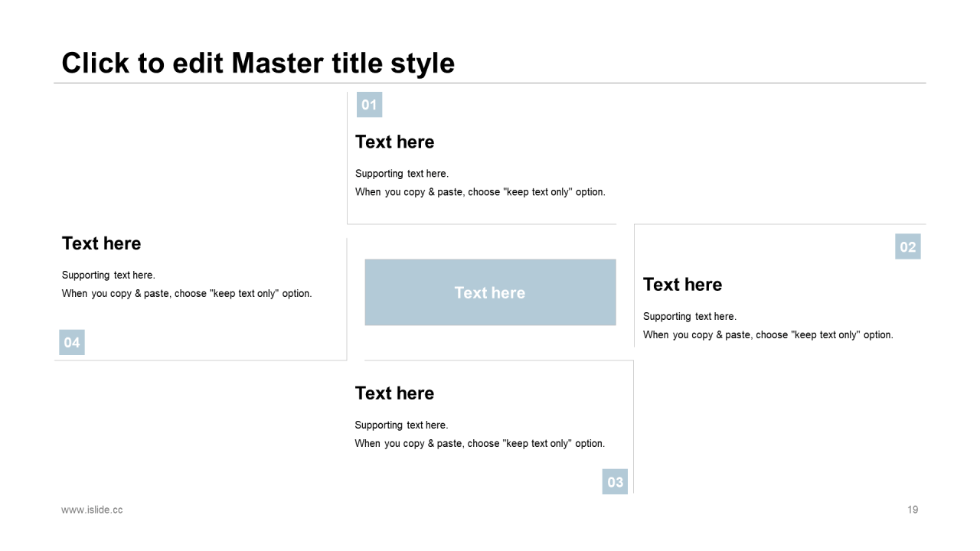Open the www.islide.cc footer link

tap(92, 510)
